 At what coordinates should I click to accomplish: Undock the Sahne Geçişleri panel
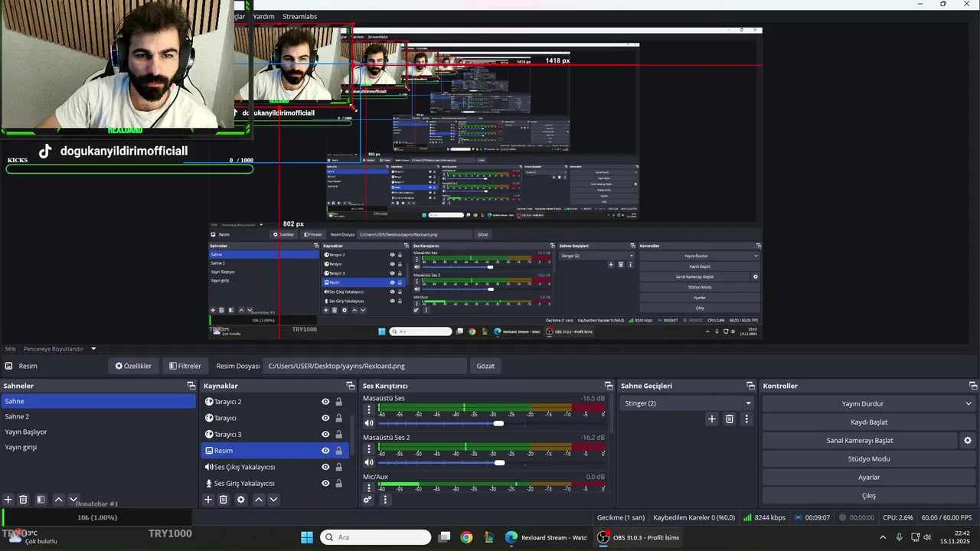[x=751, y=386]
